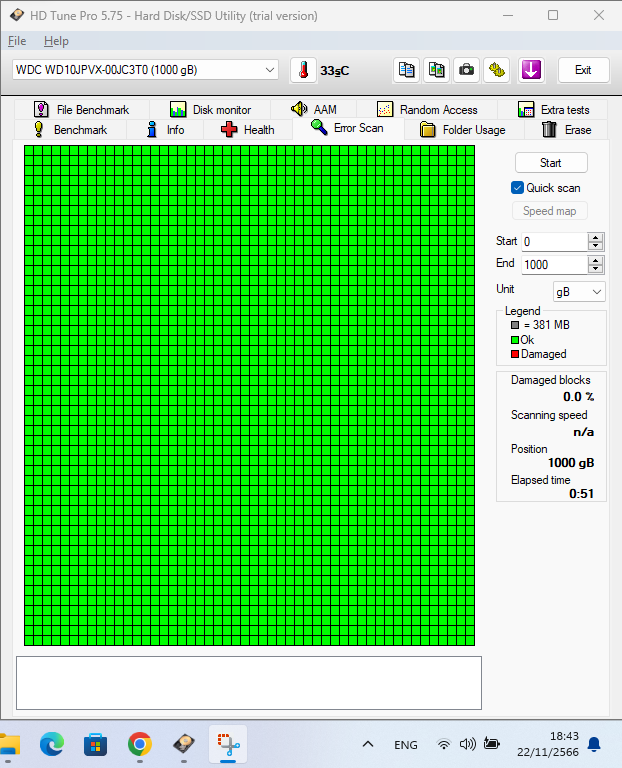Click the Exit button
The height and width of the screenshot is (768, 622).
(x=583, y=70)
